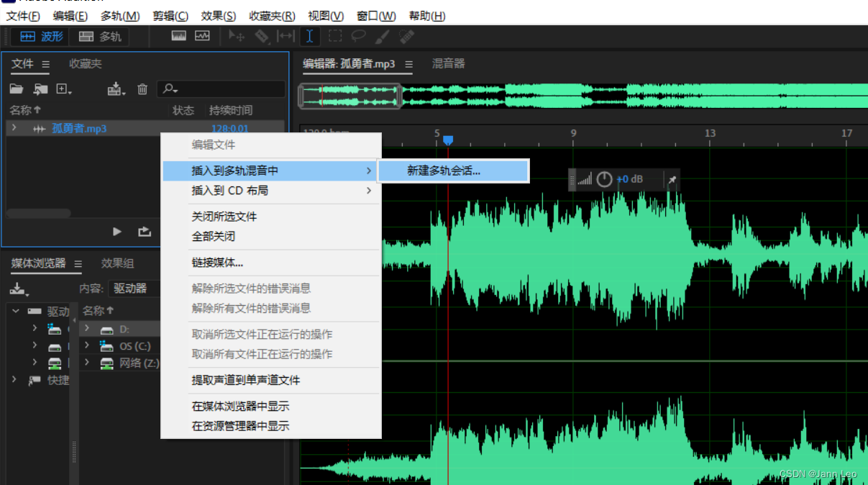Screen dimensions: 868x485
Task: Open the Editor 孤勇者.mp3 panel menu icon
Action: [408, 64]
